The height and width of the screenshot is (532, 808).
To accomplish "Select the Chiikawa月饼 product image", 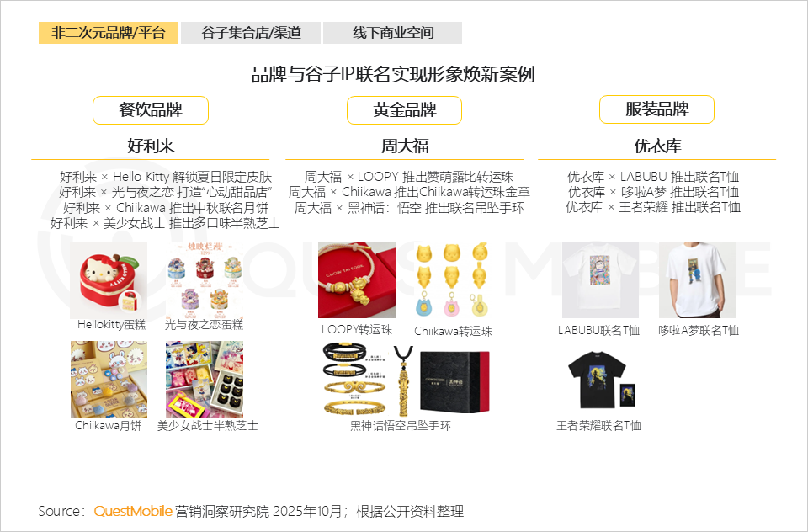I will (x=109, y=380).
